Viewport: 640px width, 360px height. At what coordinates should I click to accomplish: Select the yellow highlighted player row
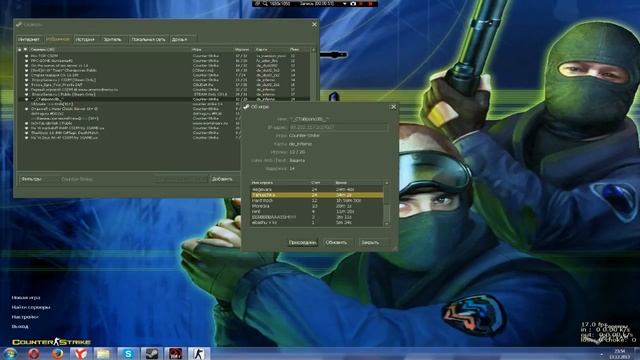[x=317, y=195]
